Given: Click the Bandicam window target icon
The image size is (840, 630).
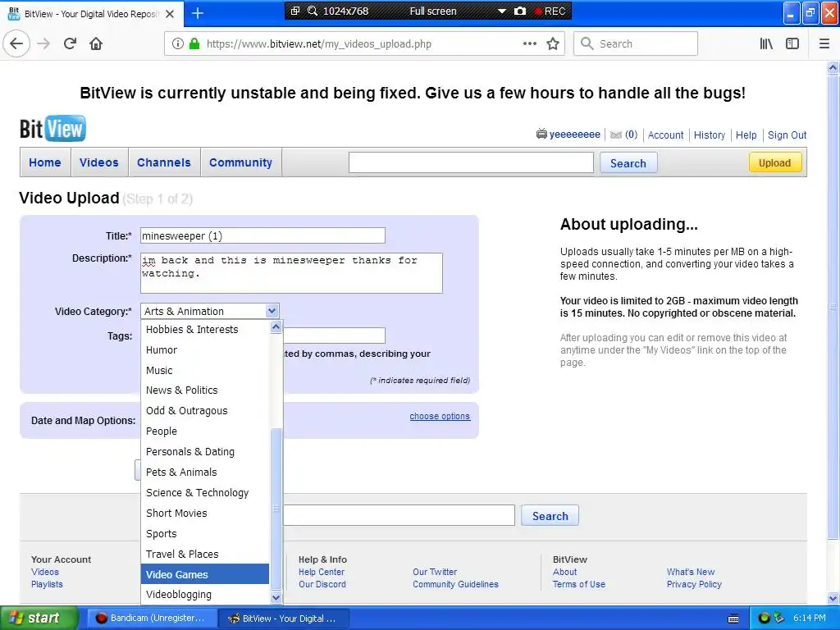Looking at the screenshot, I should pyautogui.click(x=295, y=11).
